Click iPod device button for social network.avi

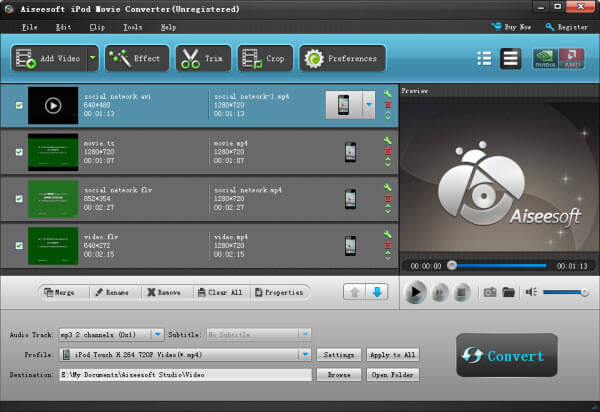pos(344,105)
